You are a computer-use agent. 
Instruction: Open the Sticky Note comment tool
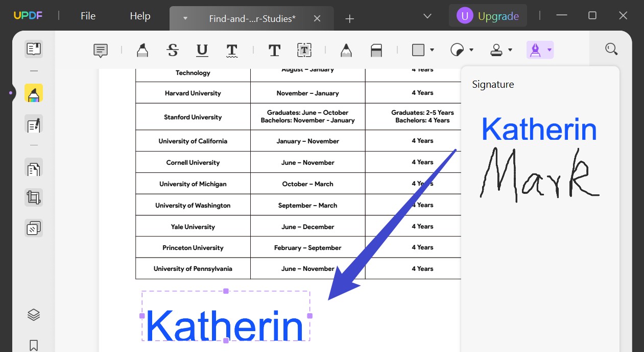(x=100, y=49)
